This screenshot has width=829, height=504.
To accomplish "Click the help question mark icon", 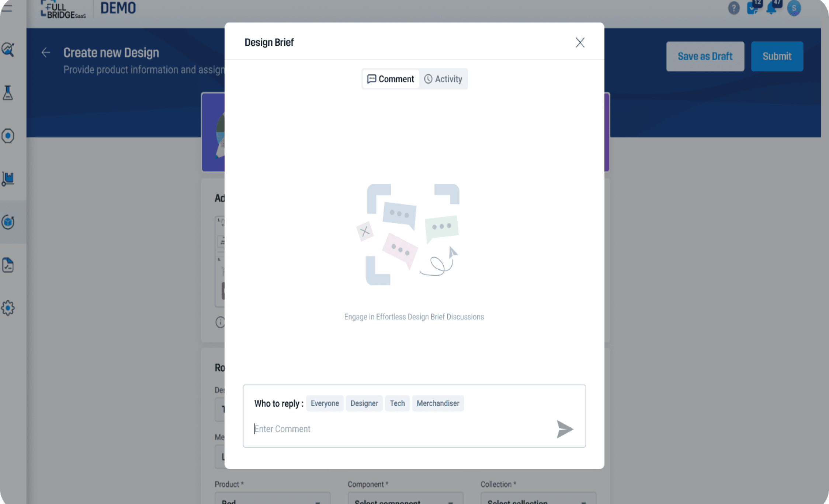I will pos(733,8).
